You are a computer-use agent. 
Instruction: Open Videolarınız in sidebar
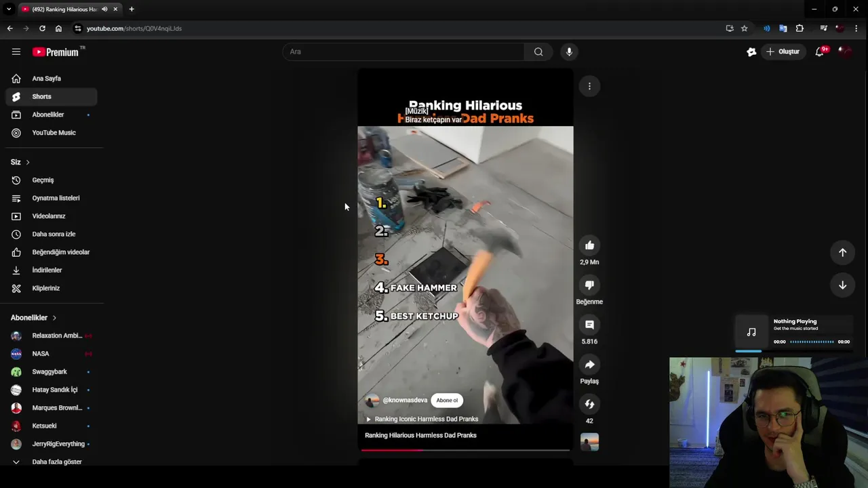click(52, 216)
